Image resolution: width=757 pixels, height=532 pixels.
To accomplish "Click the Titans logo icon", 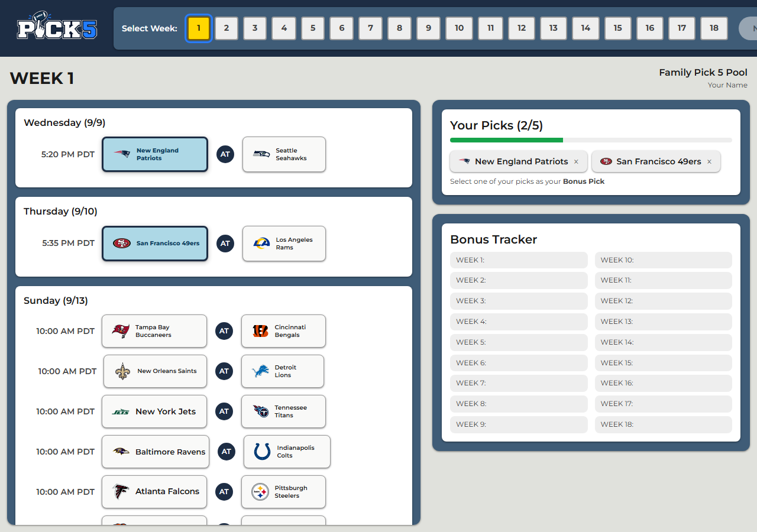I will tap(260, 411).
